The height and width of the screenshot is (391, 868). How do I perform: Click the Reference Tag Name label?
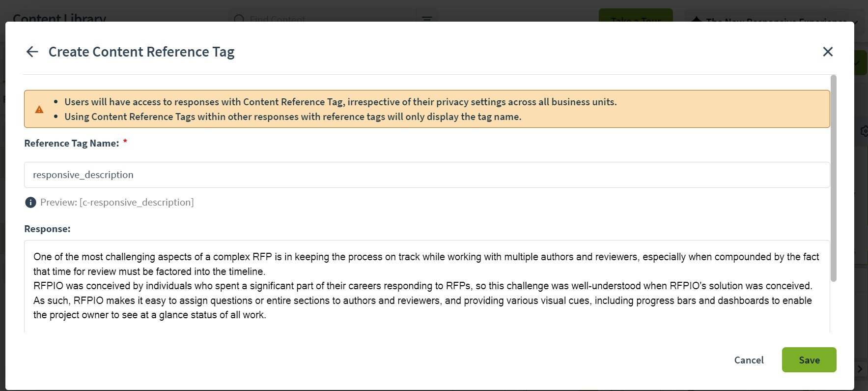(72, 143)
